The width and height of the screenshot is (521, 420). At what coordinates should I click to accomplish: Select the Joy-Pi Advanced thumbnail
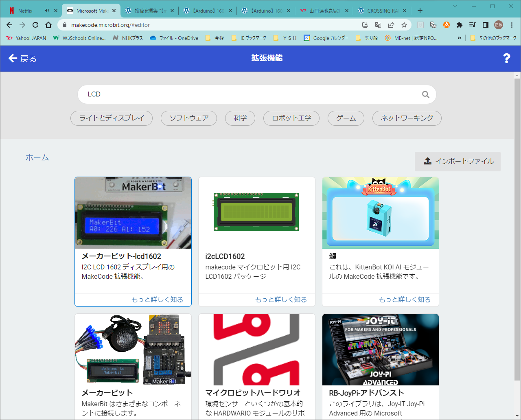click(381, 350)
